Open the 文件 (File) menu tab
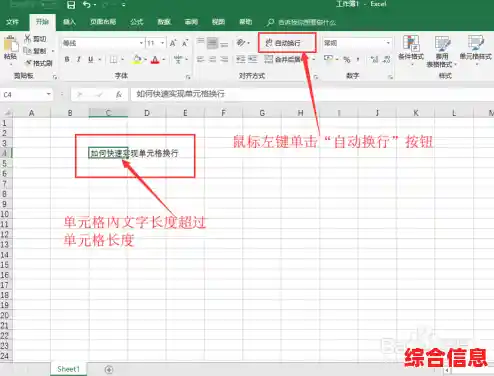The height and width of the screenshot is (376, 494). click(12, 22)
